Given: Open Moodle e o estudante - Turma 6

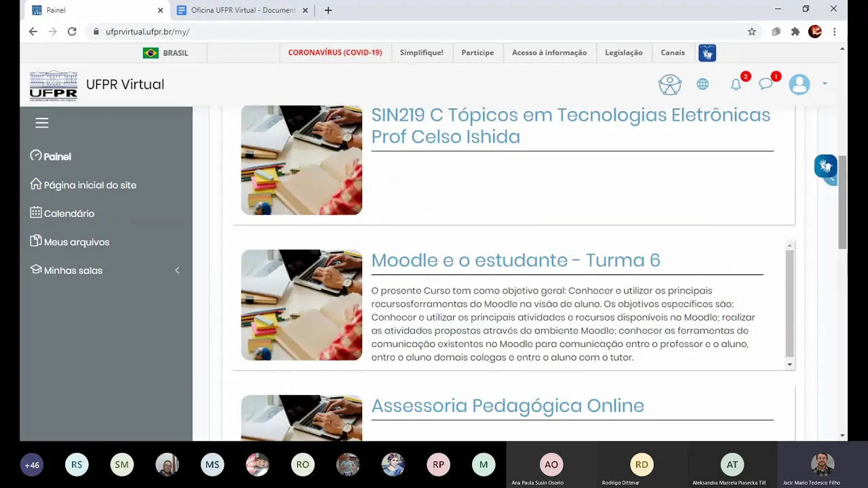Looking at the screenshot, I should click(515, 260).
